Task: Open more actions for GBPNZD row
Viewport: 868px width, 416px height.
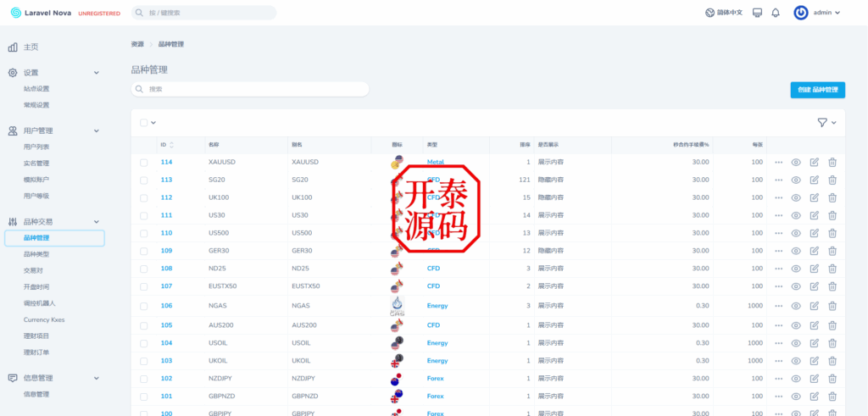Action: 778,396
